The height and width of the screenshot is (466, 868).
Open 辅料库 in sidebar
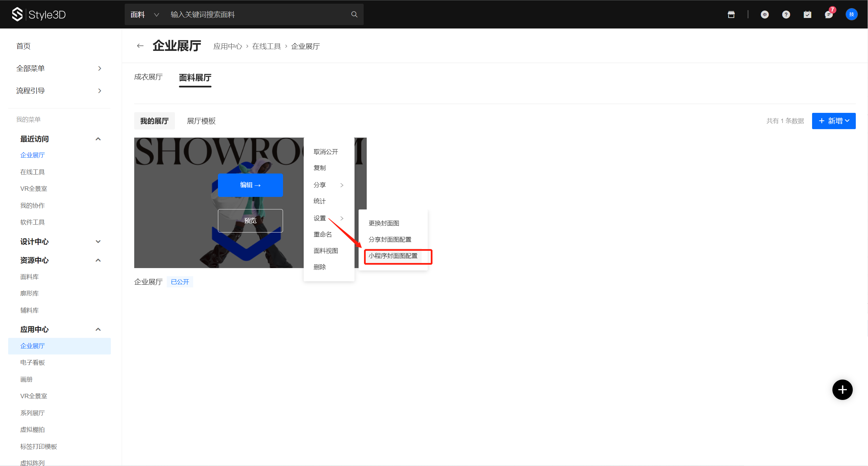pos(29,310)
